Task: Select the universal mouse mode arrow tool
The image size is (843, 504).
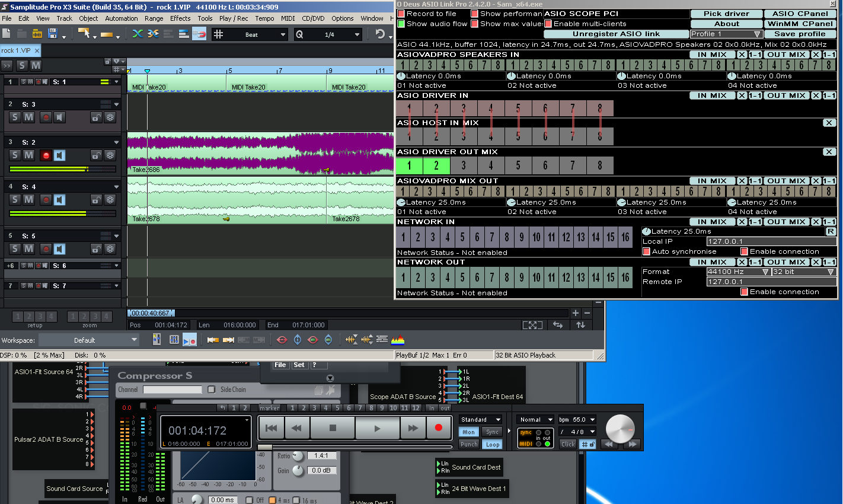Action: (x=84, y=34)
